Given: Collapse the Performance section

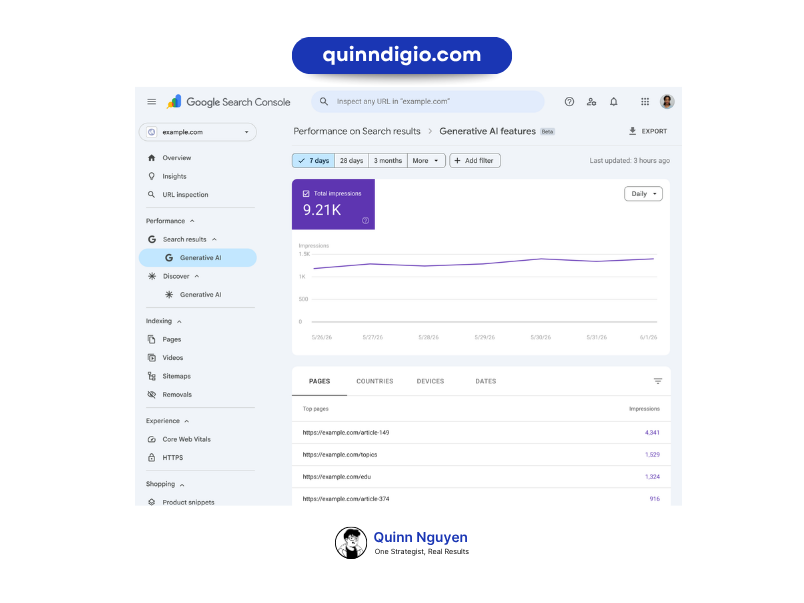Looking at the screenshot, I should coord(192,221).
